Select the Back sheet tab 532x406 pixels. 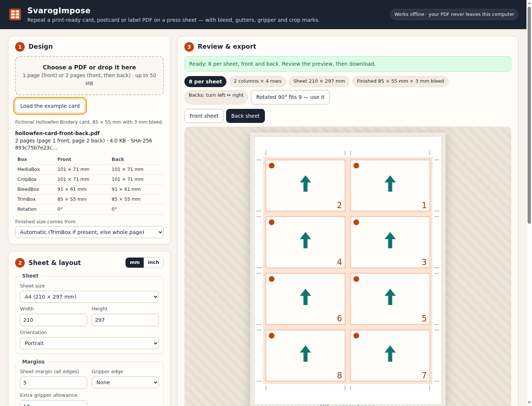tap(245, 116)
